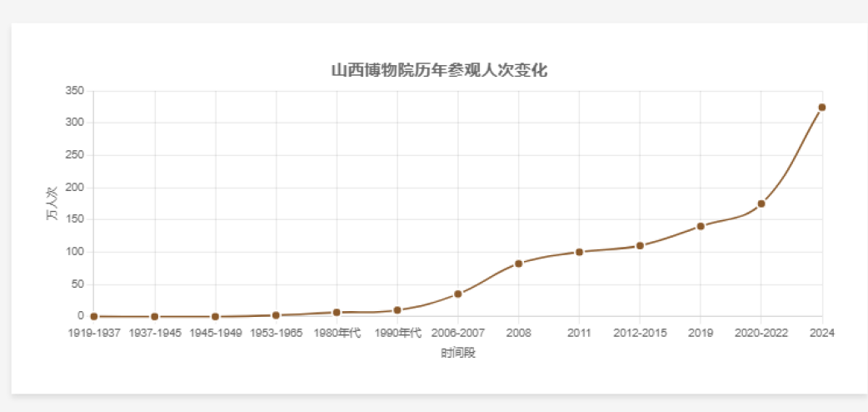The height and width of the screenshot is (412, 868).
Task: Click the chart title 山西博物院历年参观人次变化
Action: point(439,70)
